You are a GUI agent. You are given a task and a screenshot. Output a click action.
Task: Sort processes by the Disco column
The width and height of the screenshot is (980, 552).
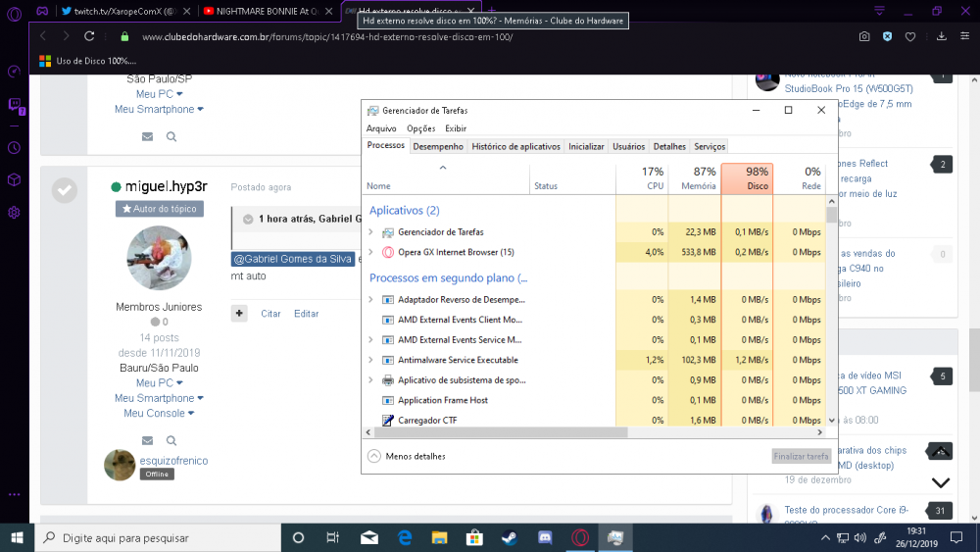tap(747, 178)
